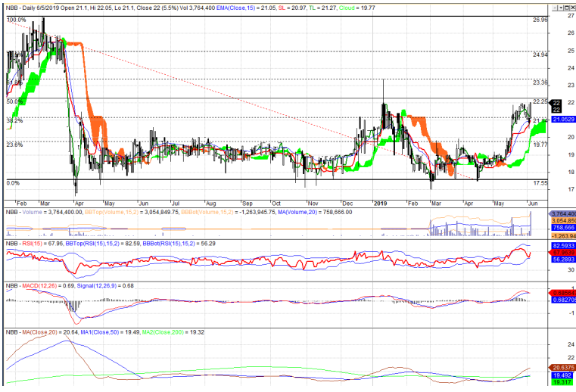Select the 22.25 Fibonacci price value
The image size is (576, 392).
point(540,101)
